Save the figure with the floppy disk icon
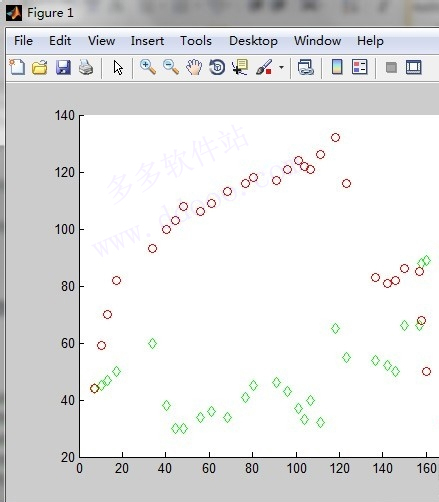The width and height of the screenshot is (439, 502). tap(63, 67)
